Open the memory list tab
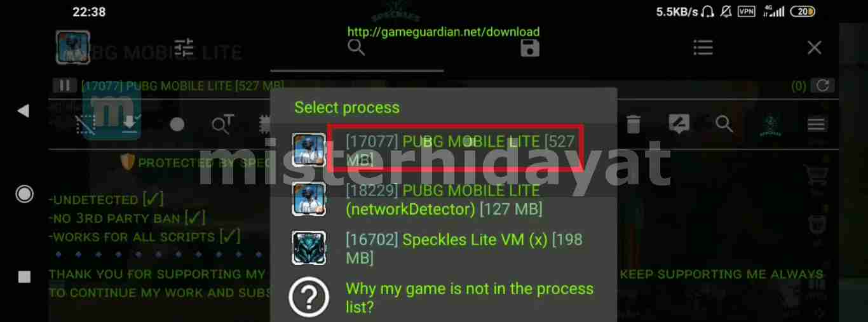Viewport: 868px width, 322px height. (703, 48)
